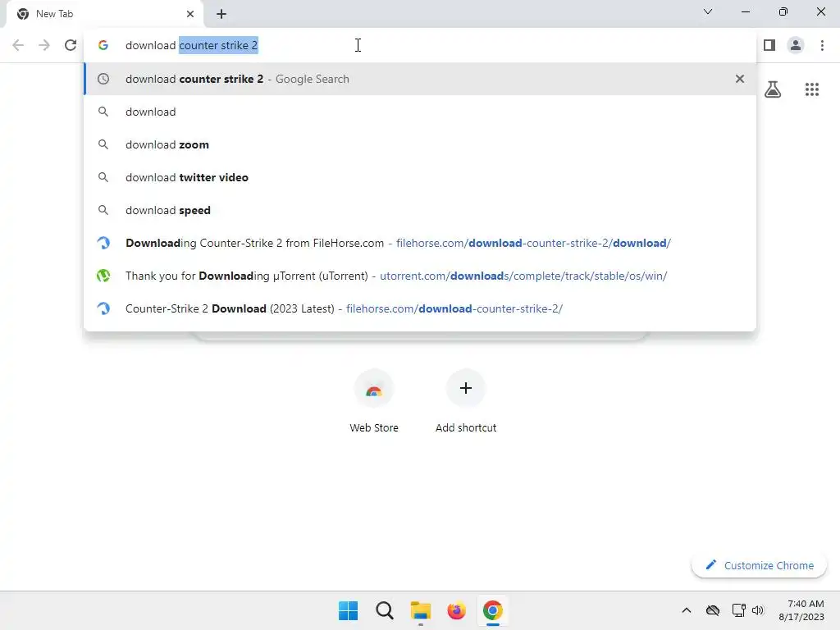This screenshot has width=840, height=630.
Task: Choose 'download counter strike 2' Google Search suggestion
Action: 420,79
